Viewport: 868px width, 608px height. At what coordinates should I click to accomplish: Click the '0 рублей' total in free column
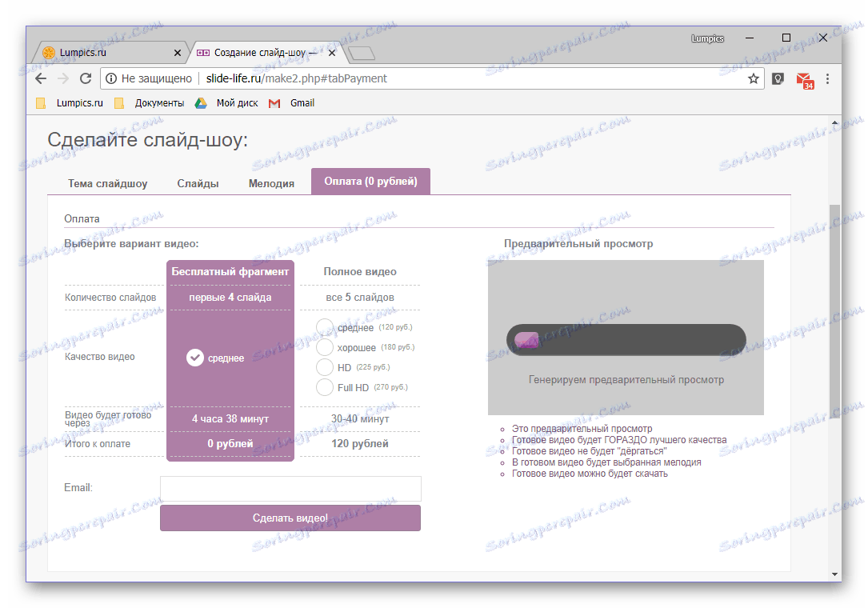230,443
